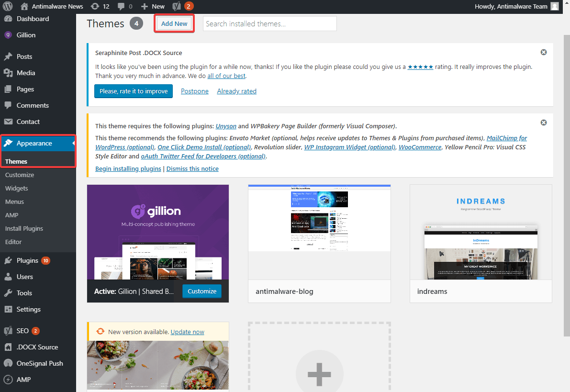The width and height of the screenshot is (570, 392).
Task: Click the search installed themes field
Action: tap(269, 23)
